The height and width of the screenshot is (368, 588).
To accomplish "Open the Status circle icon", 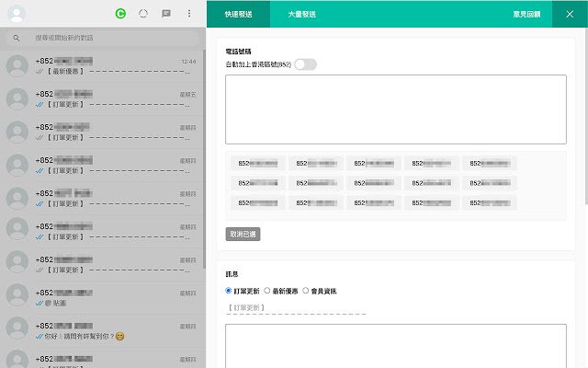I will pos(143,14).
